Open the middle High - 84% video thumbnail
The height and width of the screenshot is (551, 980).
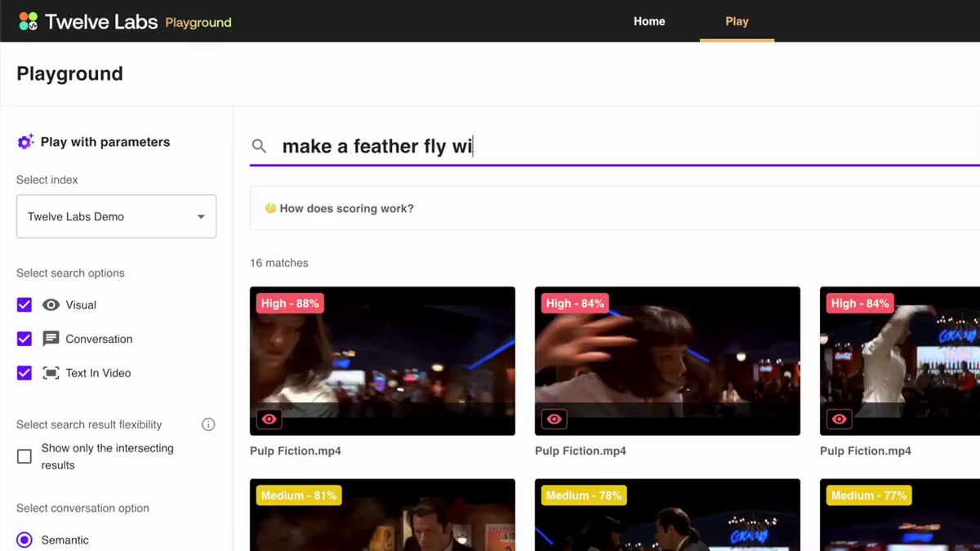tap(667, 361)
